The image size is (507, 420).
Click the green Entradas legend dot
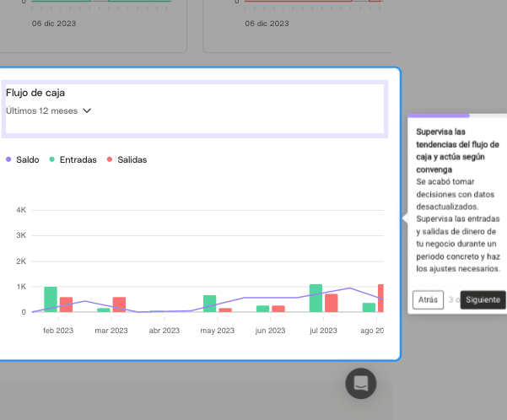[x=52, y=159]
